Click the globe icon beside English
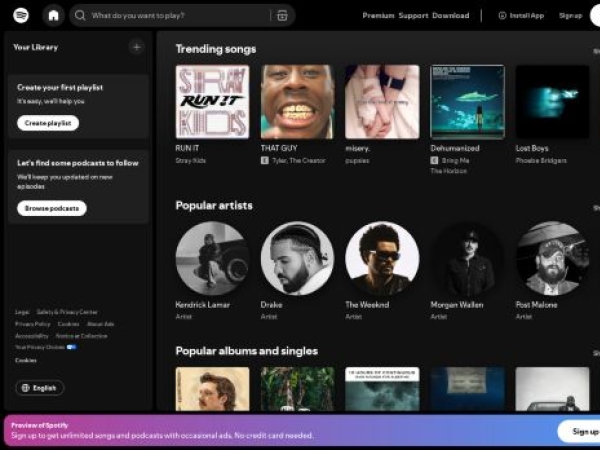Screen dimensions: 600x450 (26, 388)
